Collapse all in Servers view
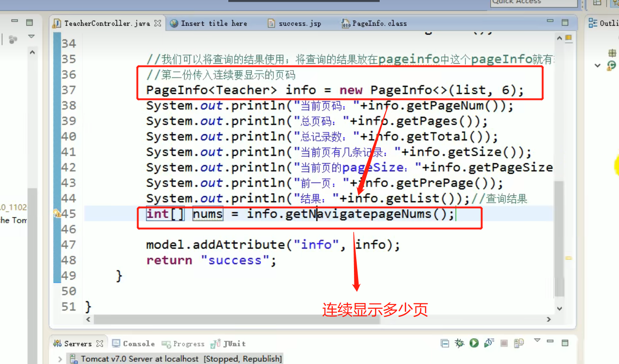 [445, 343]
